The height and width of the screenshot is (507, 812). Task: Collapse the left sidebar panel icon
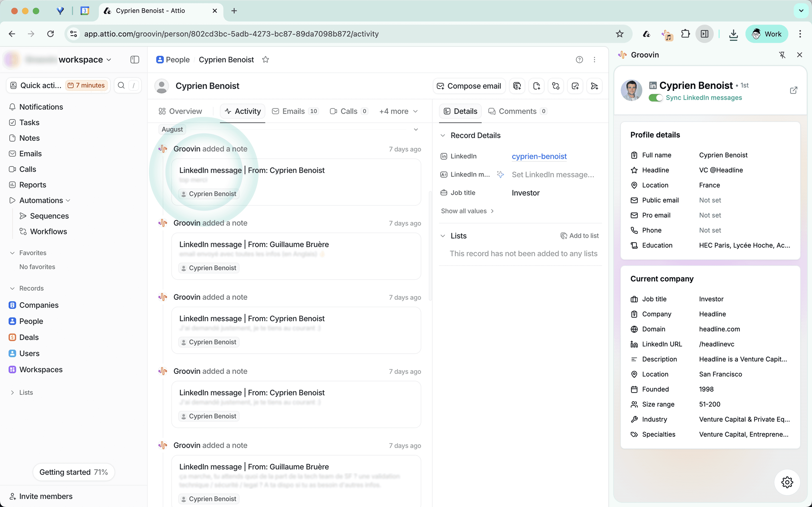click(x=134, y=60)
